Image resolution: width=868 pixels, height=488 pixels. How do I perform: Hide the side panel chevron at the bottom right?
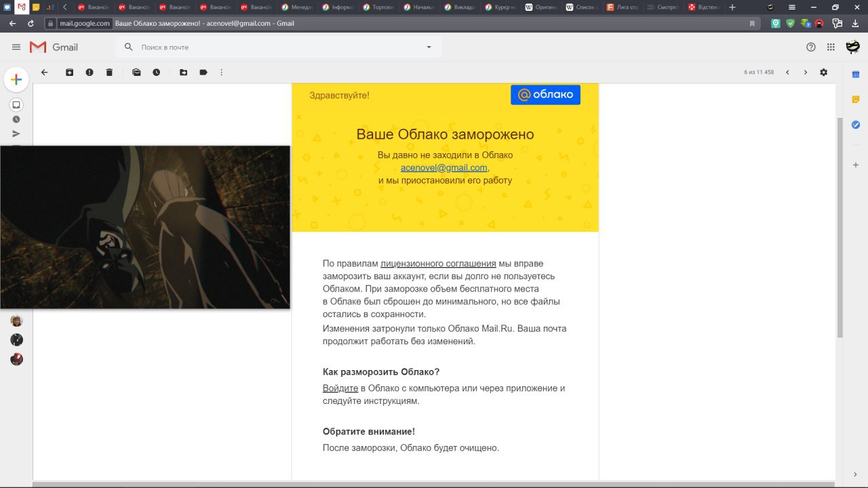[855, 474]
